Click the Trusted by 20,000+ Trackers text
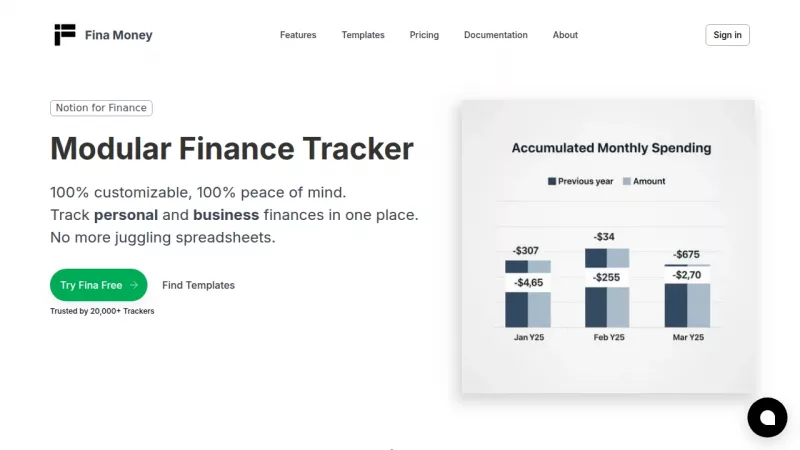The width and height of the screenshot is (800, 450). [102, 311]
